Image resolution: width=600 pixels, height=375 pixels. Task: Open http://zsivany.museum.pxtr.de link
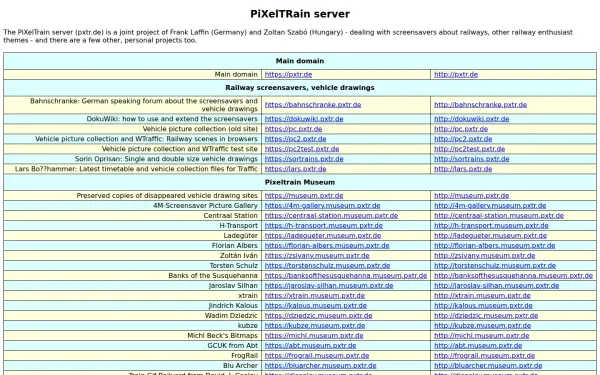click(484, 256)
